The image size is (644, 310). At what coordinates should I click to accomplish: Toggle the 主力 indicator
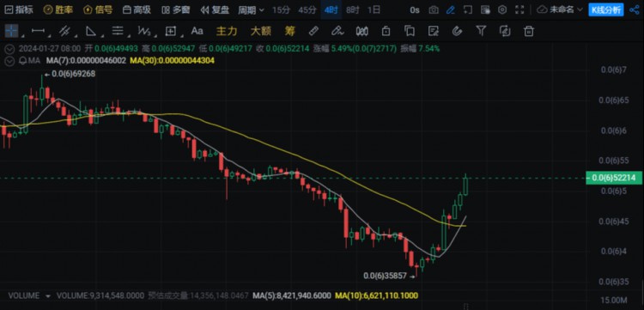[x=227, y=31]
